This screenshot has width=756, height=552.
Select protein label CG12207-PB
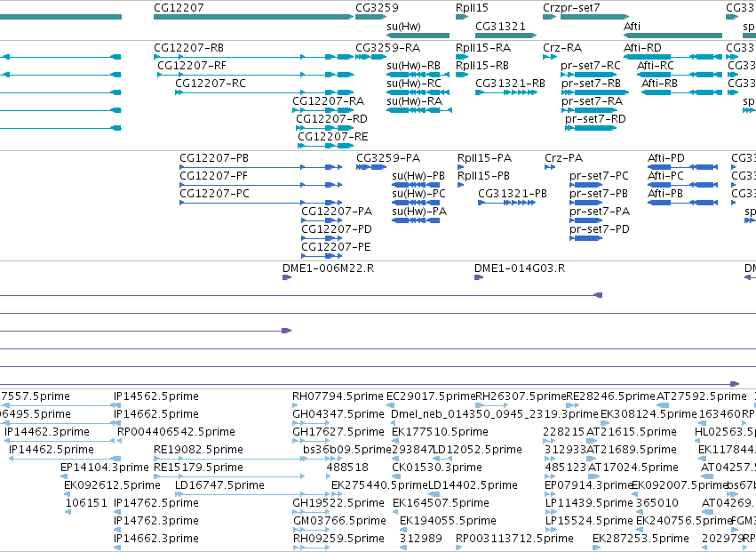tap(215, 158)
